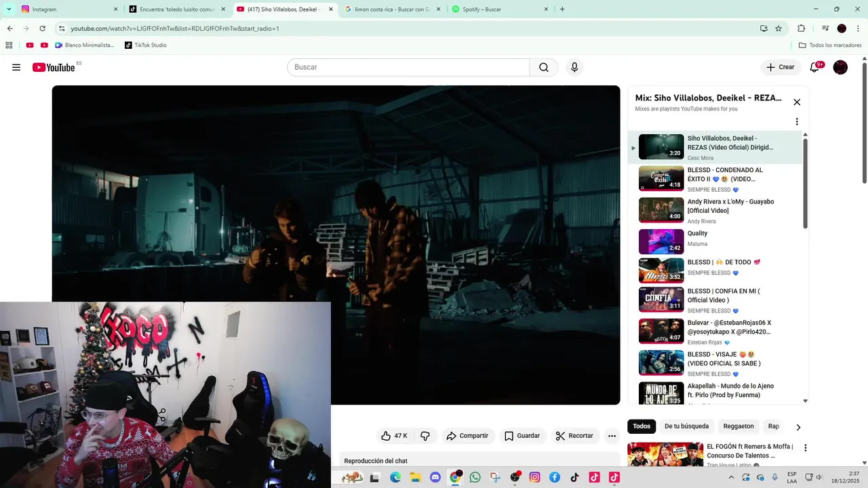Play Andy Rivera Guayabo playlist item
This screenshot has height=488, width=868.
[715, 211]
